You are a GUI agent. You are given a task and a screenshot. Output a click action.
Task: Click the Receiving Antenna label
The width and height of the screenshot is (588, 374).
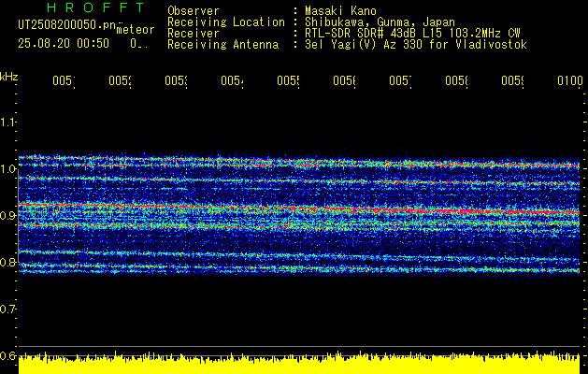coord(222,45)
